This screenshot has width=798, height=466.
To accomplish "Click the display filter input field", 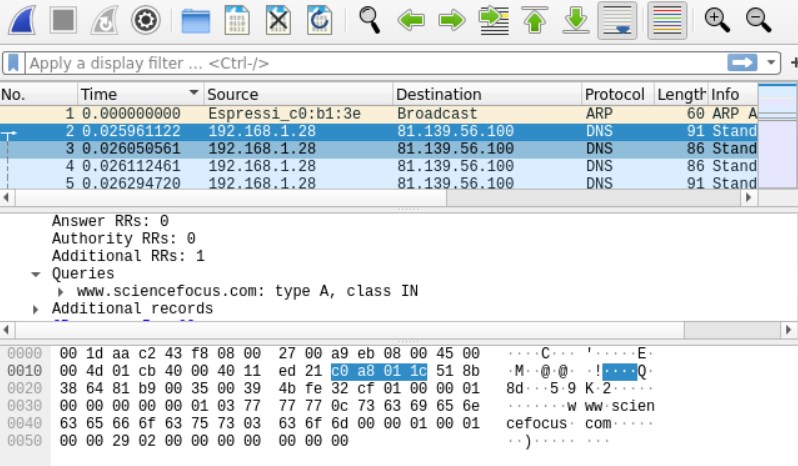I will coord(370,63).
